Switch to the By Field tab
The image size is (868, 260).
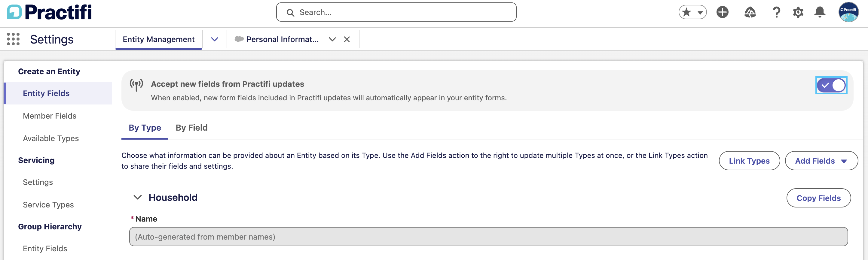click(191, 128)
